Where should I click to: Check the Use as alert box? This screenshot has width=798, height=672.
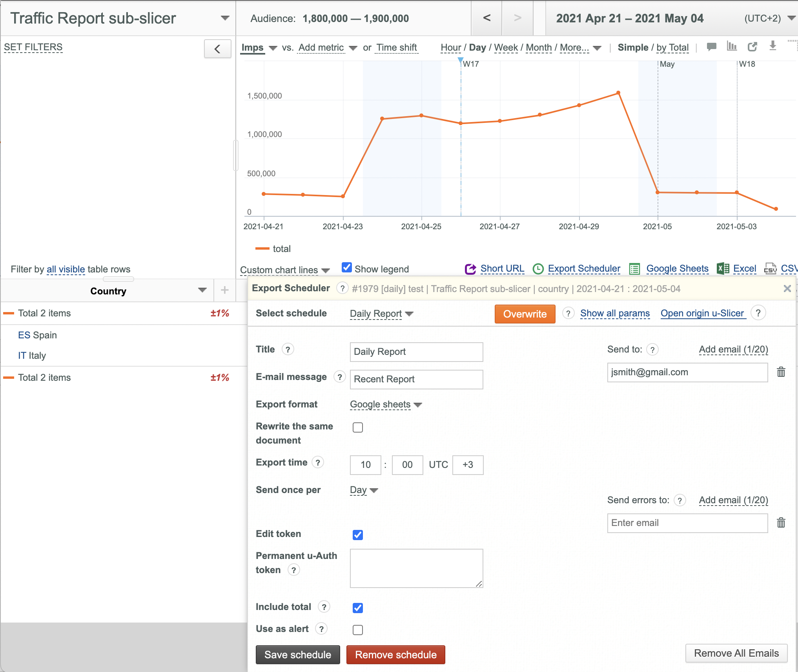358,630
